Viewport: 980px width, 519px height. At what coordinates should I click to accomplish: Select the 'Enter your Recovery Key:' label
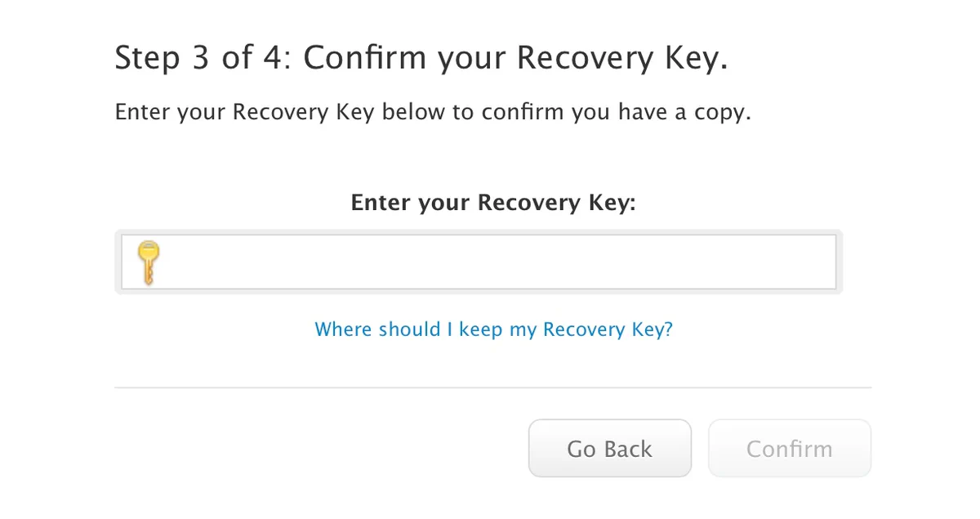point(492,202)
